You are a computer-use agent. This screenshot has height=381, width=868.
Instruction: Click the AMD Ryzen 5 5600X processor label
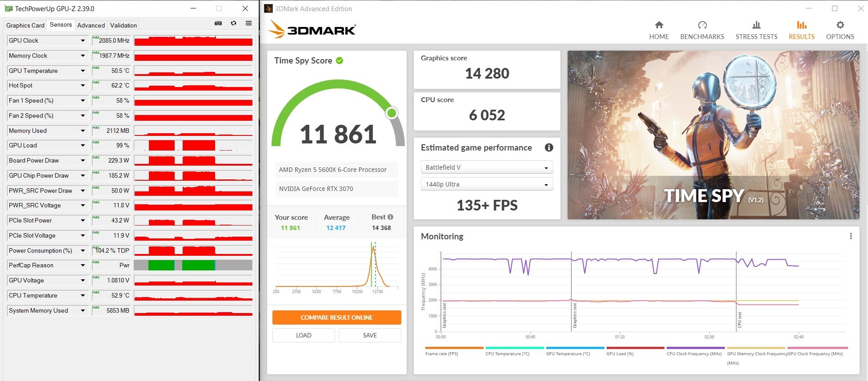333,170
